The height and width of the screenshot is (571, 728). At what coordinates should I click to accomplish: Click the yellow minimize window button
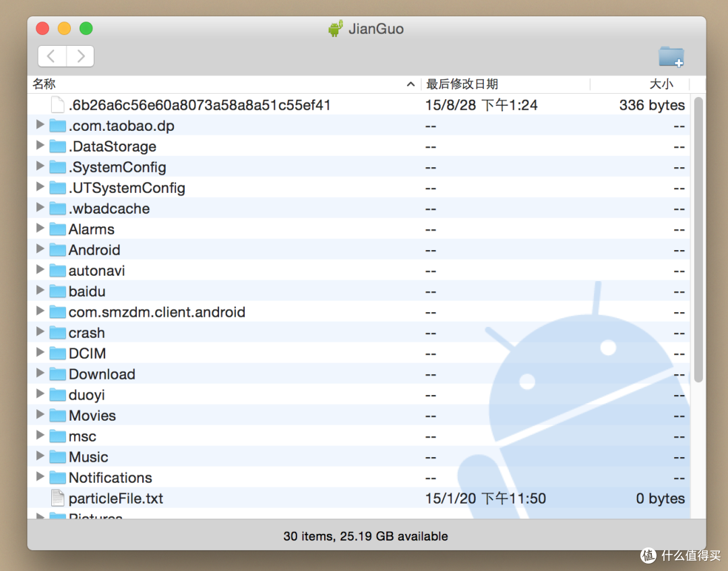(64, 28)
